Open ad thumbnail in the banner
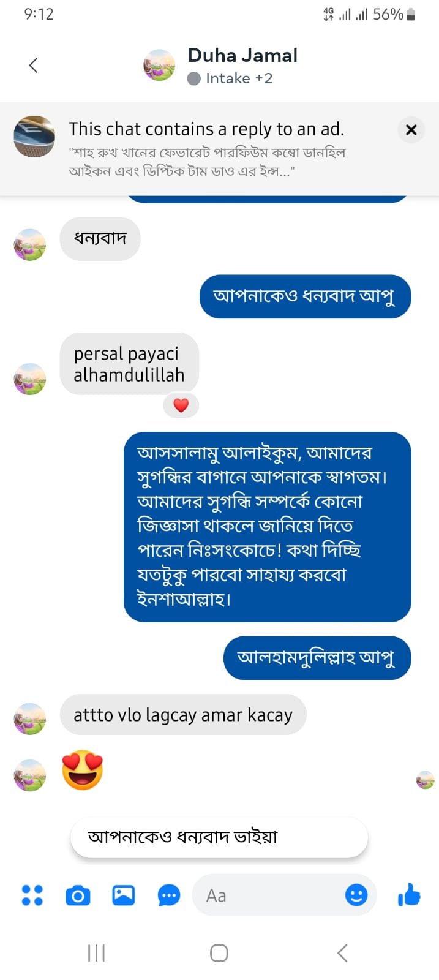Screen dimensions: 439x980 (35, 137)
